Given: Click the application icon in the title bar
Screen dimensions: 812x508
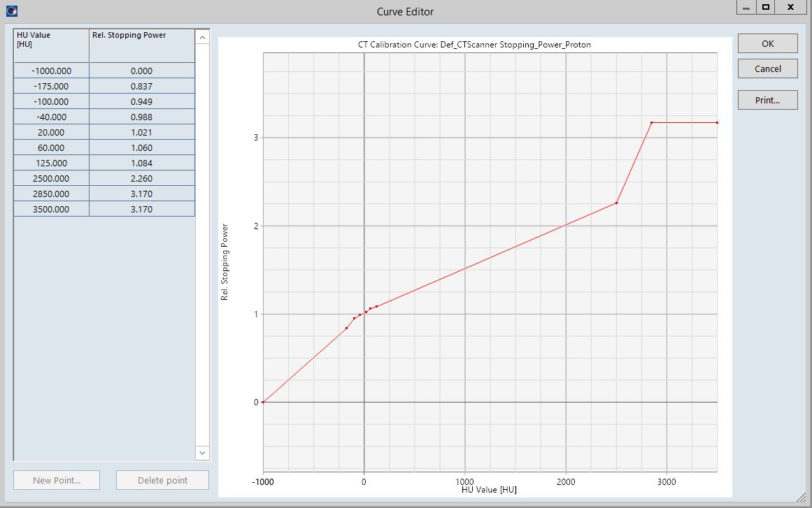Looking at the screenshot, I should point(11,10).
